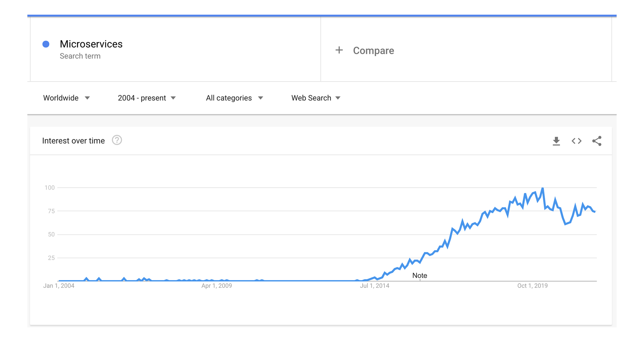Click the blue Microservices color dot
Screen dimensions: 644x342
[46, 44]
